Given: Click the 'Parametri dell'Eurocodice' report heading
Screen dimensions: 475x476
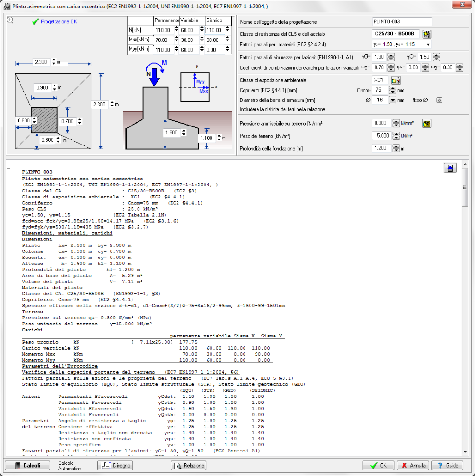Looking at the screenshot, I should [59, 366].
